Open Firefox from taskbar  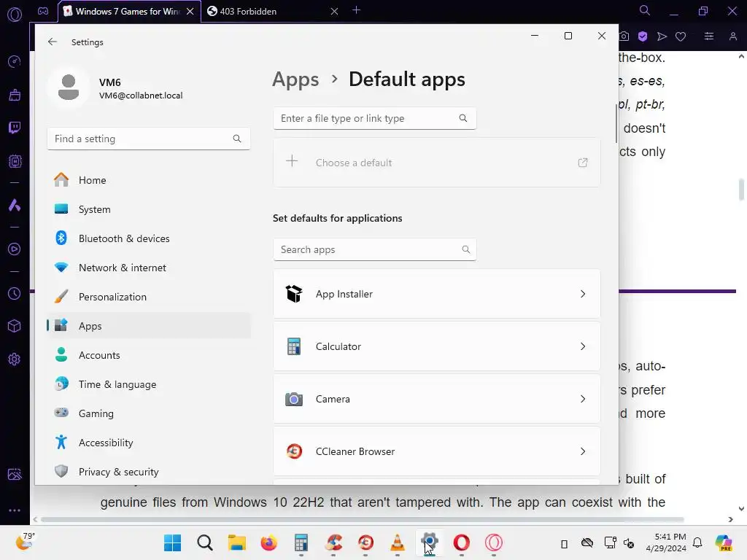(268, 542)
